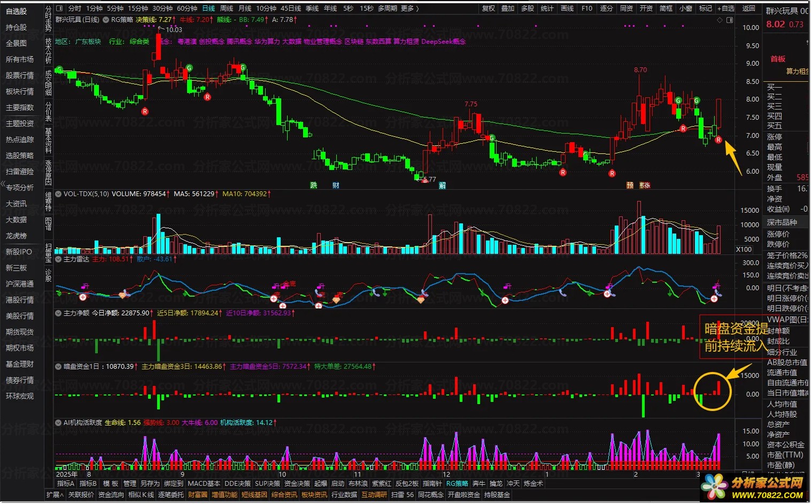Open 自选股 in the left sidebar
This screenshot has height=504, width=812.
click(x=16, y=11)
